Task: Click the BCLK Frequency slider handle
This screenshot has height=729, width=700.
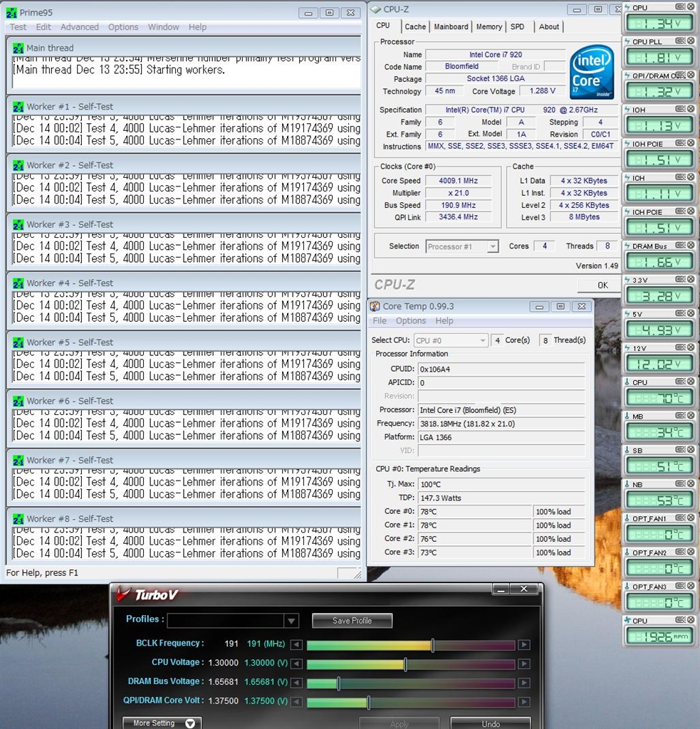Action: point(432,645)
